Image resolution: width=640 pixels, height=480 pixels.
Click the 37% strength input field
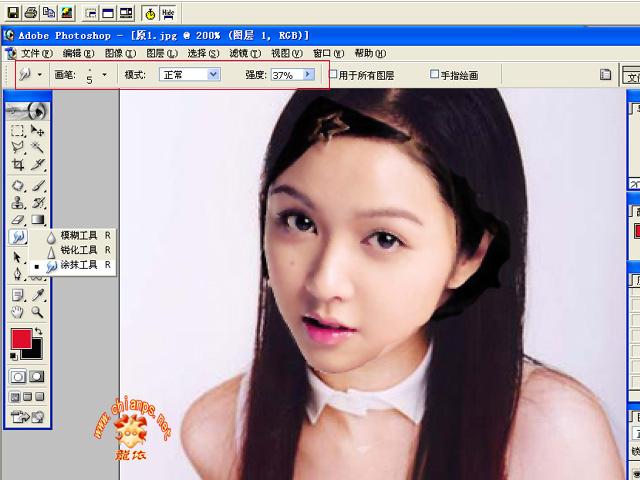(x=287, y=75)
